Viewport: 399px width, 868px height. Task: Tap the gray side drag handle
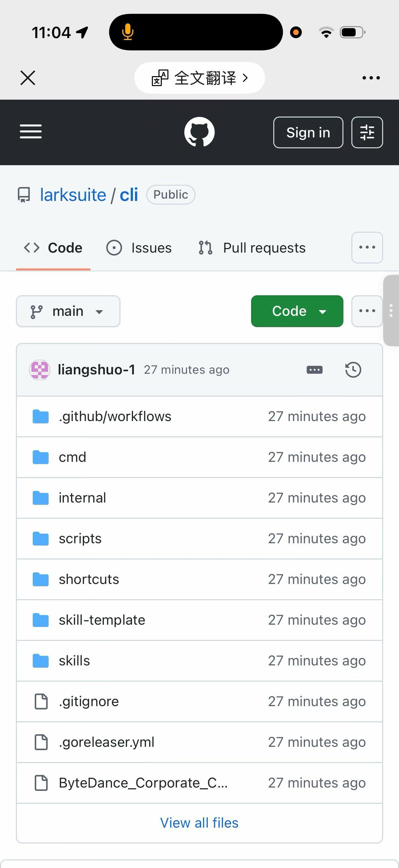coord(391,310)
